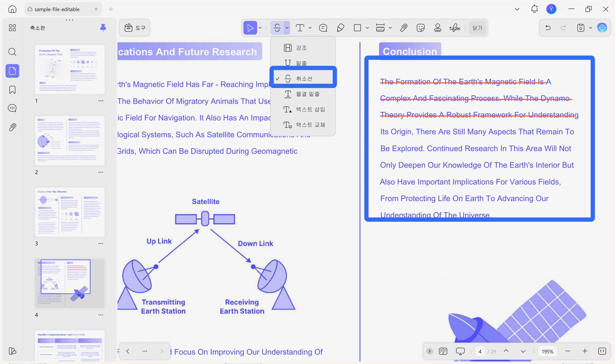
Task: Redo the last action
Action: click(563, 28)
